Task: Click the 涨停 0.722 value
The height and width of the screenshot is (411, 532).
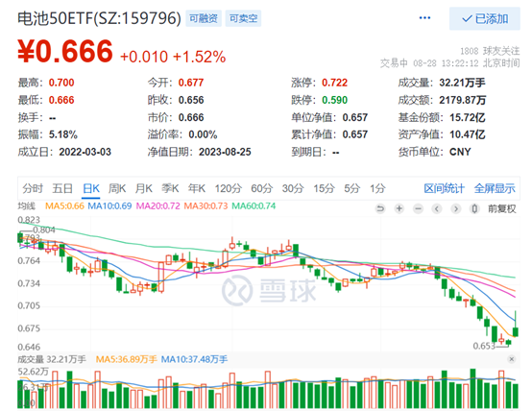Action: (334, 83)
